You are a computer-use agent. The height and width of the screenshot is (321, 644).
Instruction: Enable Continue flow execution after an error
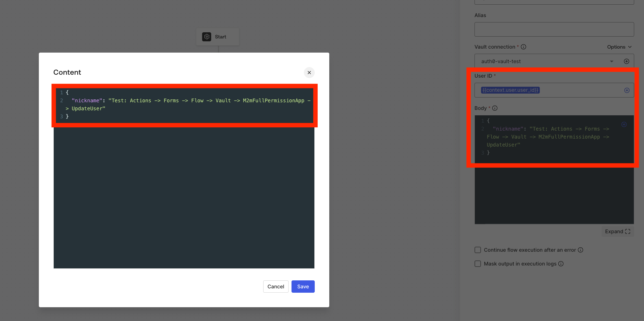478,250
